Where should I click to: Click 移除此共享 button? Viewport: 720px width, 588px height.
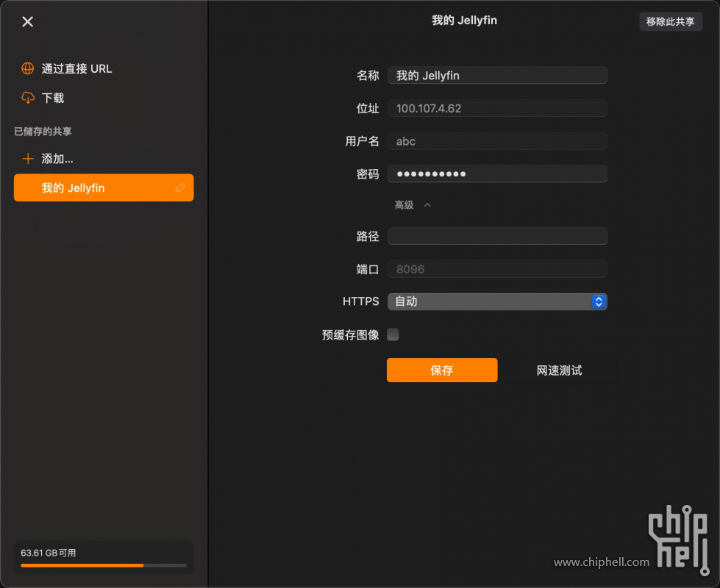[x=671, y=21]
